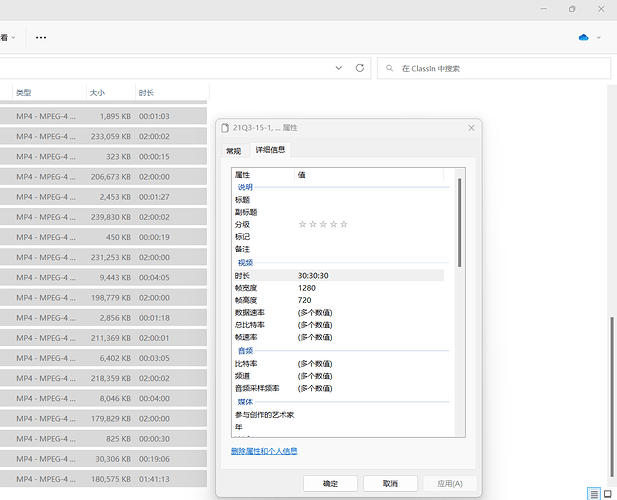Click the file icon in dialog title
This screenshot has height=500, width=617.
[x=224, y=128]
